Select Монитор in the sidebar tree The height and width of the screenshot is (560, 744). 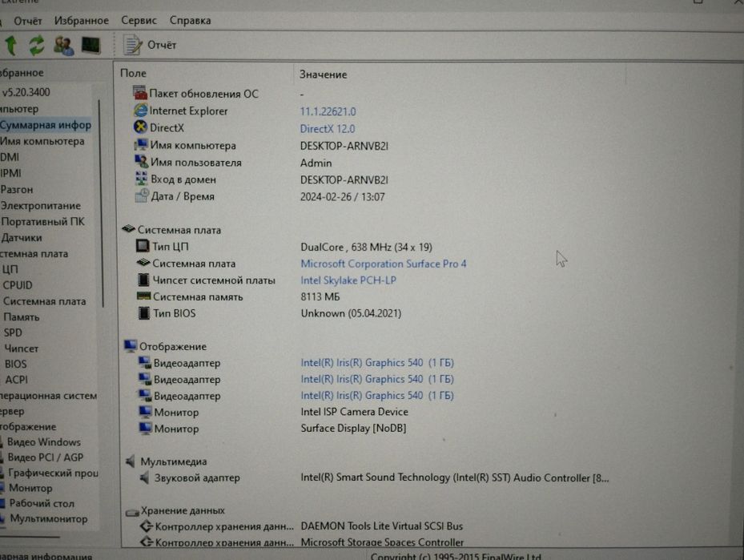[x=30, y=488]
